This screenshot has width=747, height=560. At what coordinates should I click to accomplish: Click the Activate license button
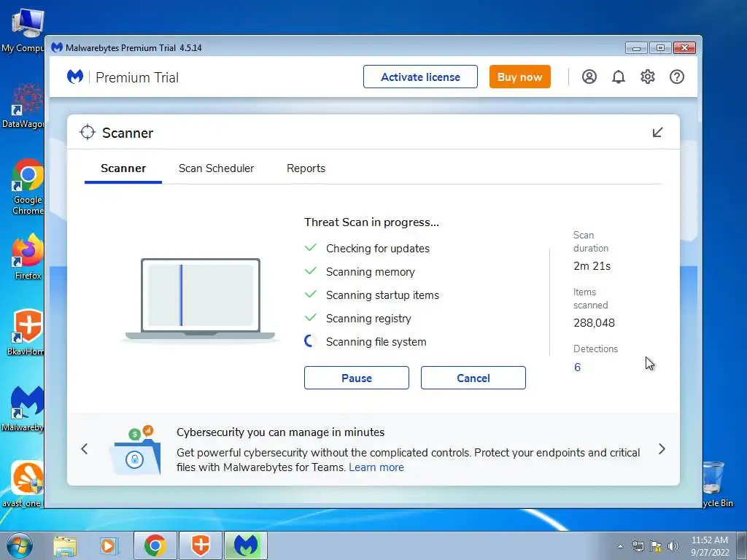tap(420, 77)
